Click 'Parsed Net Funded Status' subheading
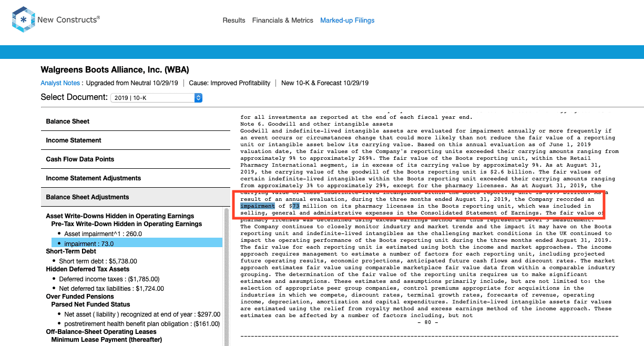This screenshot has width=644, height=346. 90,304
